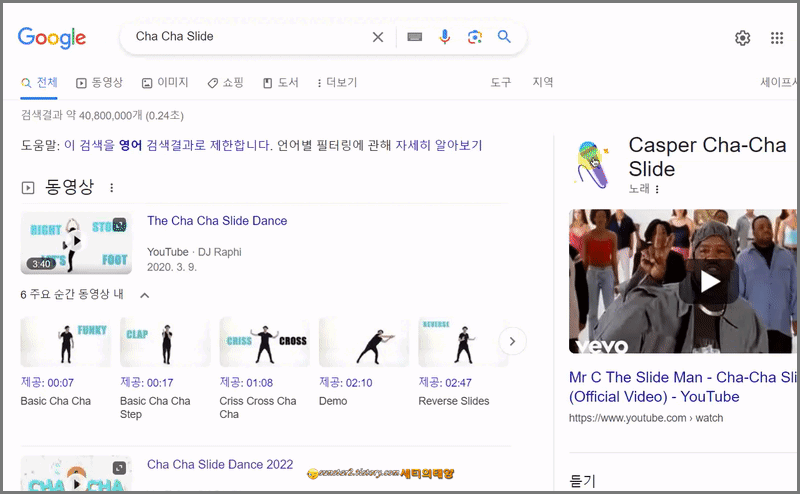
Task: Switch to the 쇼핑 tab
Action: pyautogui.click(x=226, y=83)
